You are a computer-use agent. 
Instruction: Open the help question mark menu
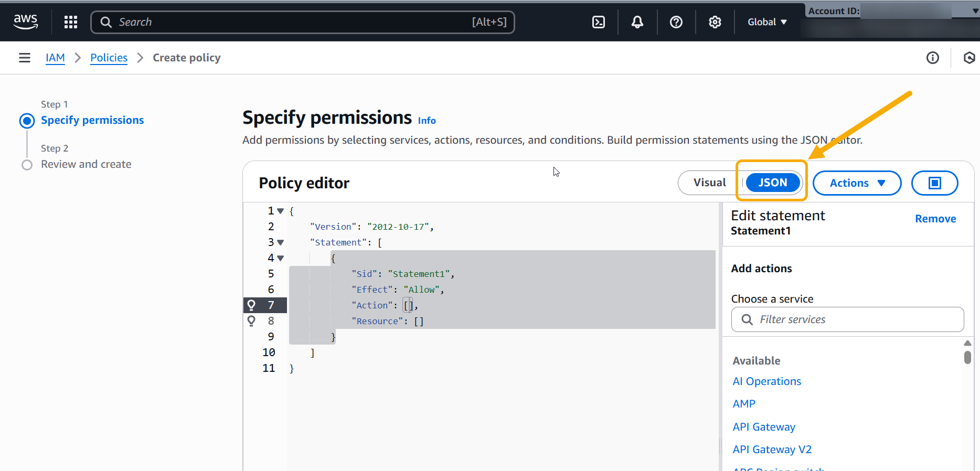tap(676, 22)
